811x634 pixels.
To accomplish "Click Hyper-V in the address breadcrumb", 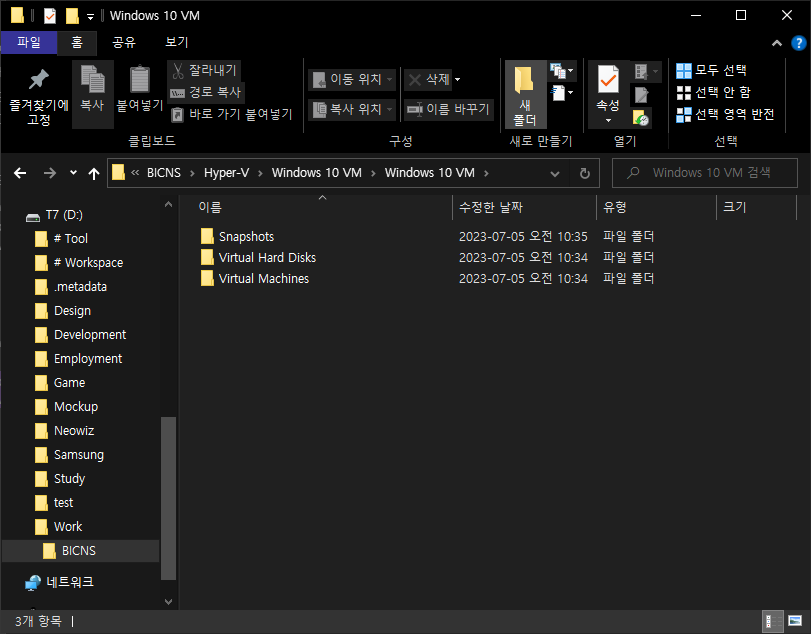I will click(x=227, y=173).
